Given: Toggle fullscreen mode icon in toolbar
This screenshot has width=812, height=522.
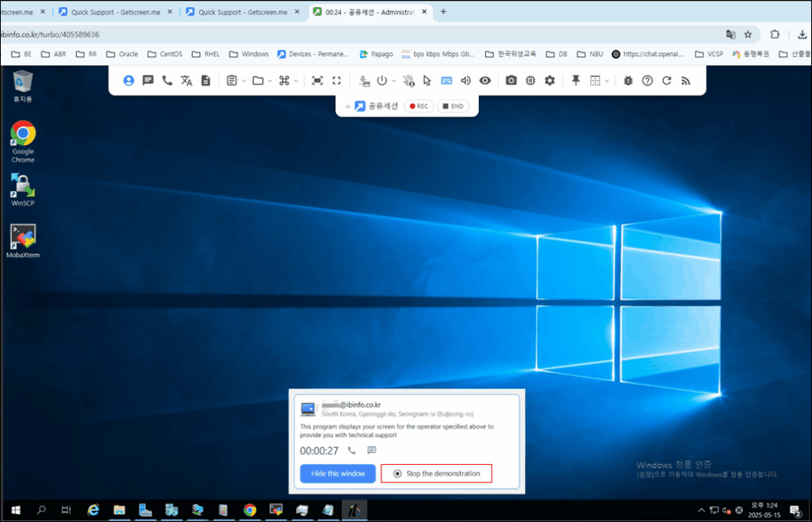Looking at the screenshot, I should pyautogui.click(x=336, y=80).
